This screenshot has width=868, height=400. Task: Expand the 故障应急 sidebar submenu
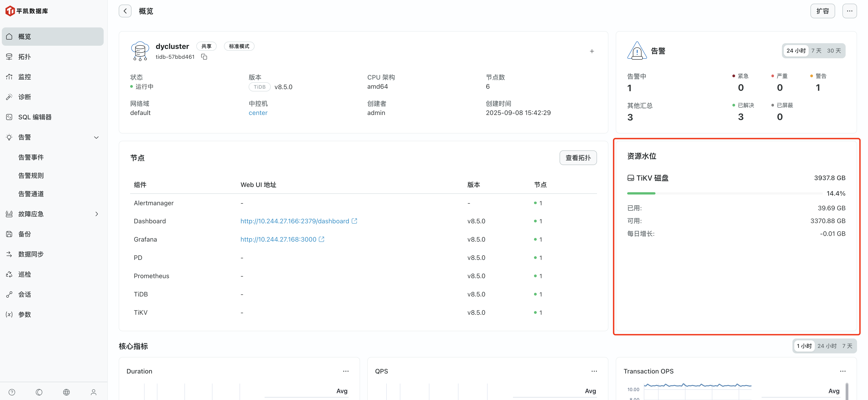coord(96,214)
